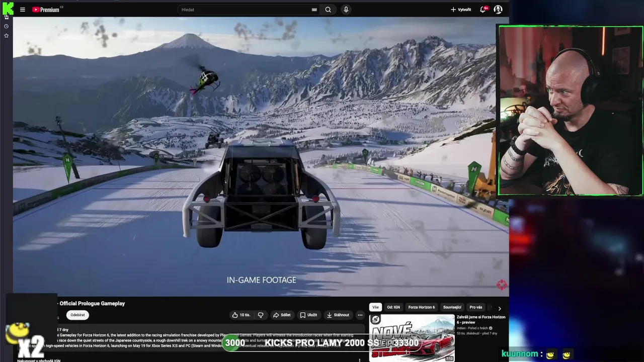This screenshot has width=644, height=362.
Task: Open the Vytvořit create button
Action: [x=461, y=10]
